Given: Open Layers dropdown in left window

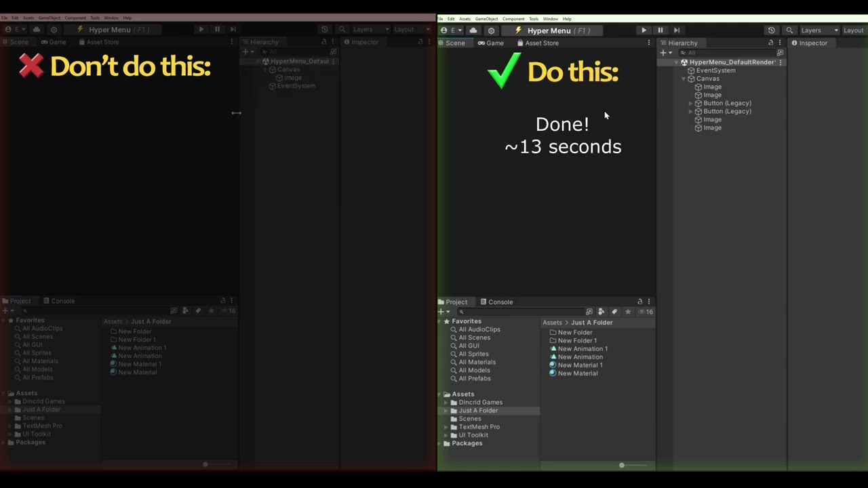Looking at the screenshot, I should [370, 29].
